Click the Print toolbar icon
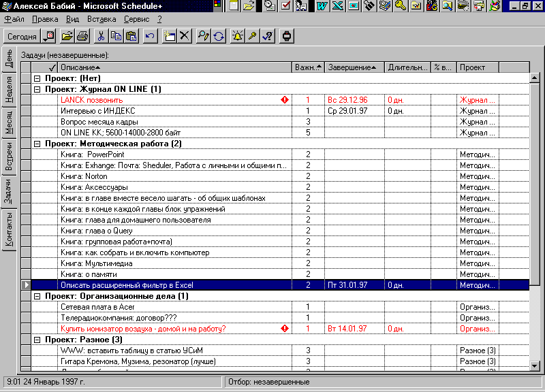 (82, 36)
